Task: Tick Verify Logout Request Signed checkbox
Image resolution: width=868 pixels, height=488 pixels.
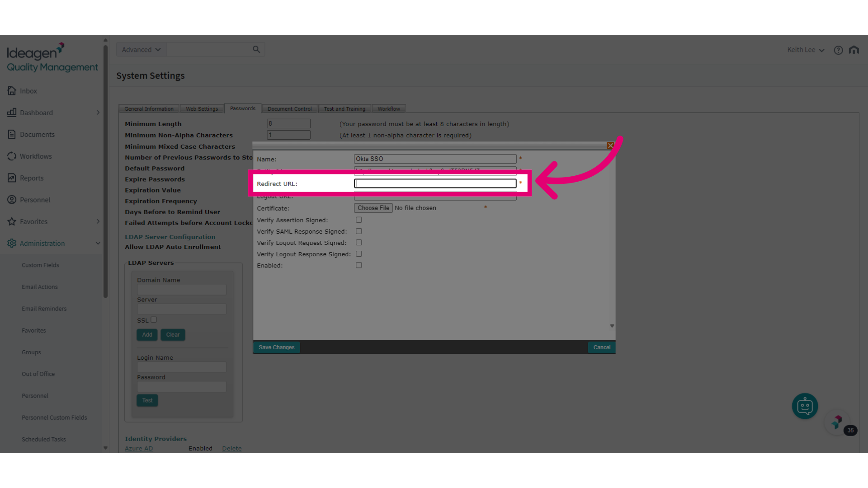Action: pos(359,243)
